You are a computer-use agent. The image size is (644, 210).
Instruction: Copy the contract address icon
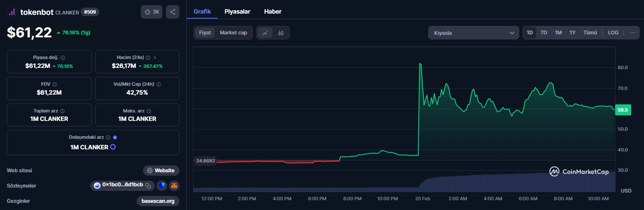coord(148,185)
